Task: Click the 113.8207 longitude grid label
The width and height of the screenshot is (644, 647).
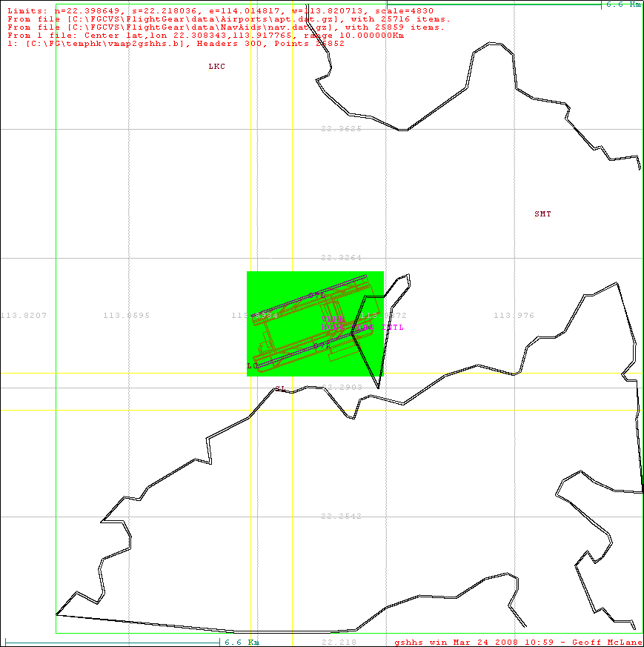Action: pos(24,316)
